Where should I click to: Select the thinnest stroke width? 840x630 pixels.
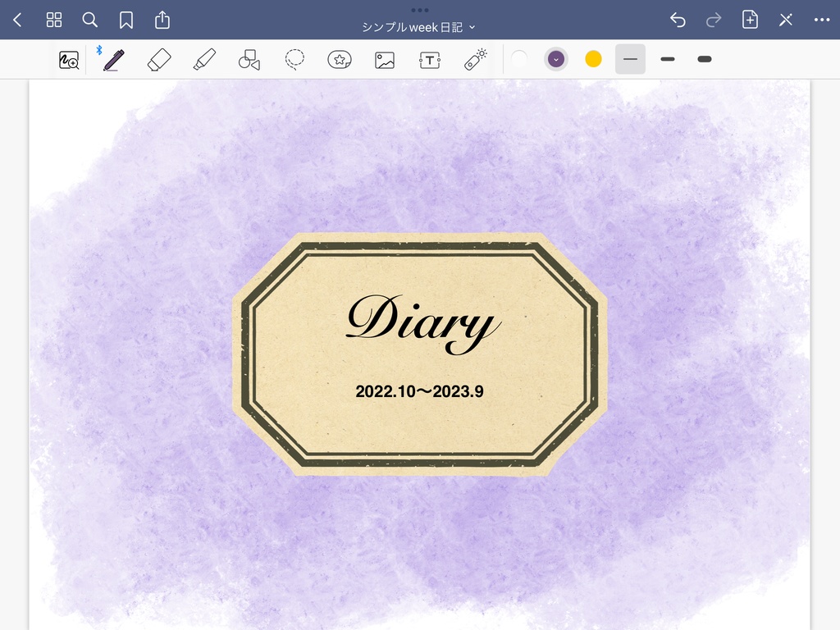coord(631,59)
